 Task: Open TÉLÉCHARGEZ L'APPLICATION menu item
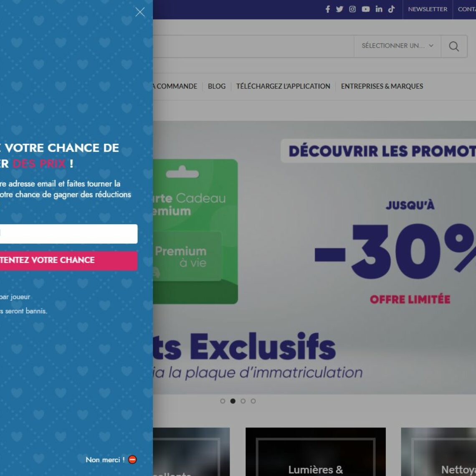283,86
